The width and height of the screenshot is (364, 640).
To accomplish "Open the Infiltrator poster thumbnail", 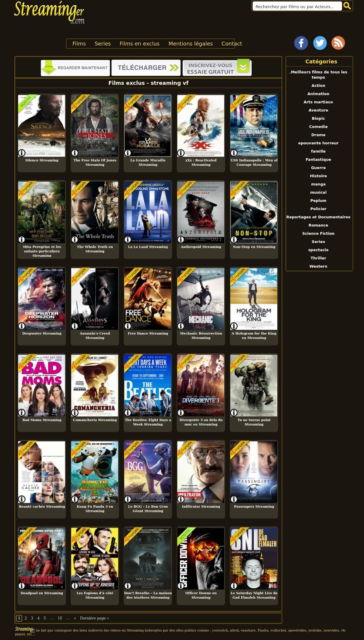I will 201,472.
